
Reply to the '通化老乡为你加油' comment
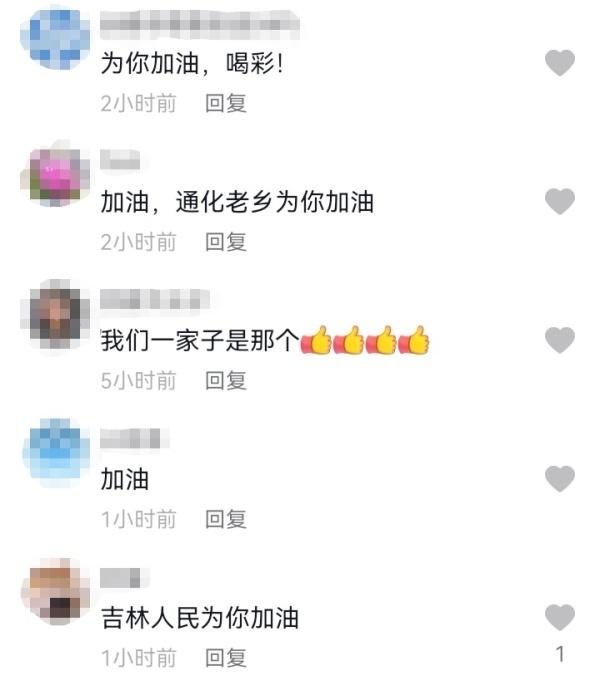point(225,242)
